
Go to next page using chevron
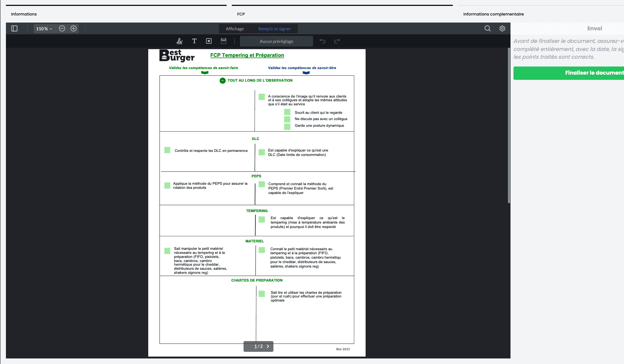[x=268, y=346]
